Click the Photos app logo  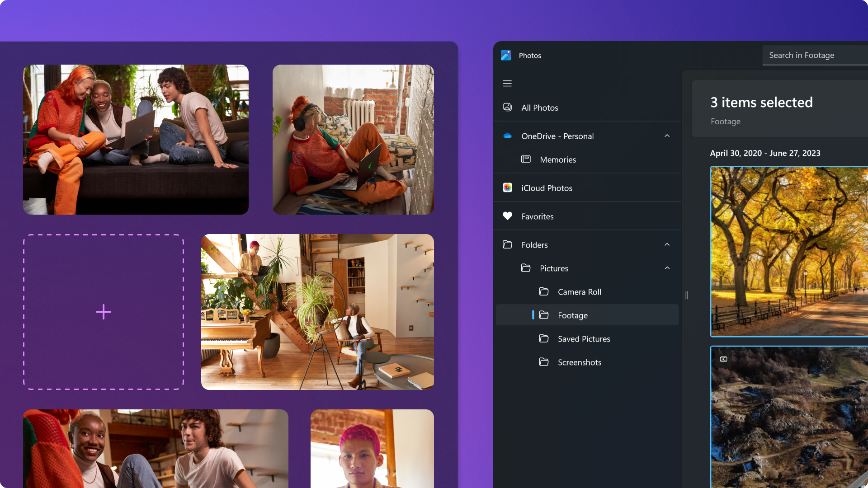pos(506,55)
